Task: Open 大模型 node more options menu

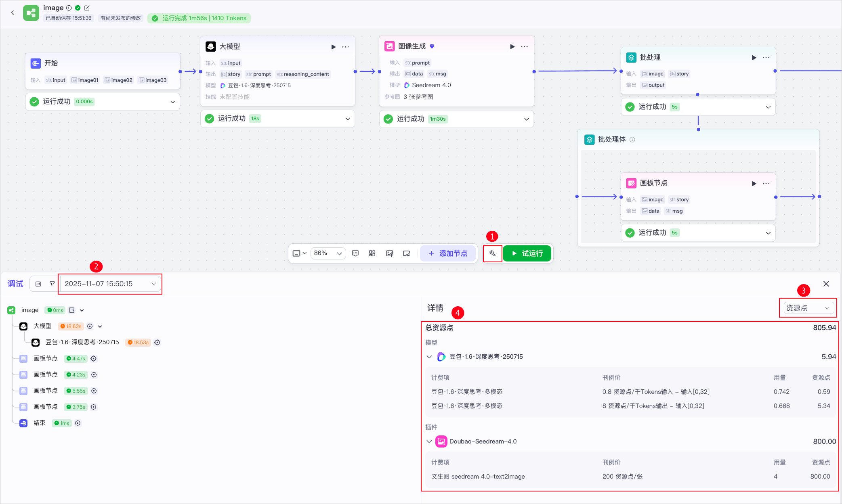Action: point(345,47)
